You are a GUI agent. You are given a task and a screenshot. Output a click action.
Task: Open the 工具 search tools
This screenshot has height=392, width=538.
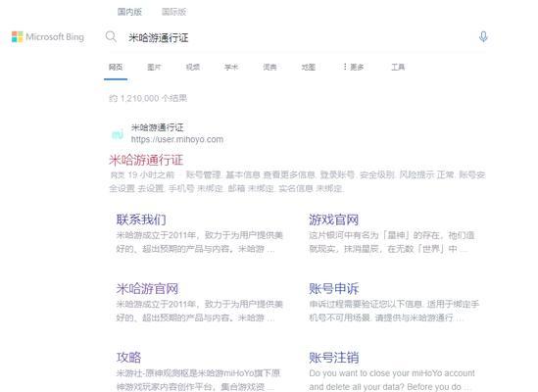click(398, 68)
